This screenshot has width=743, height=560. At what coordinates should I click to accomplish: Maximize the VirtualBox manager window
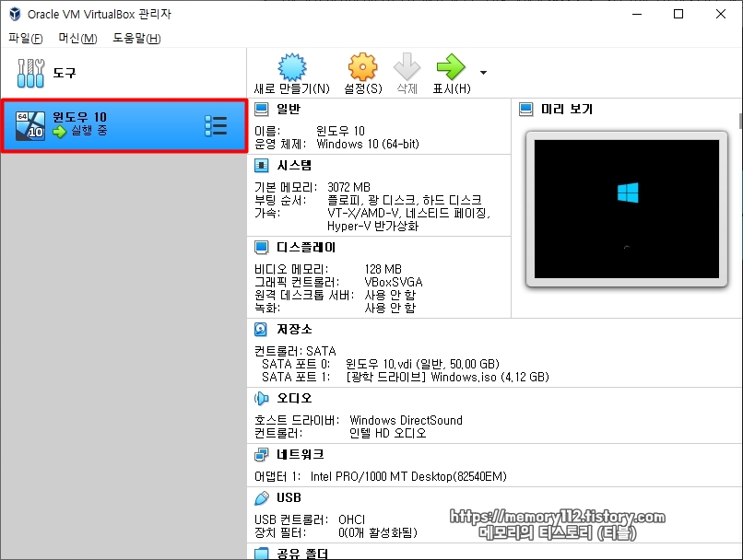point(678,14)
